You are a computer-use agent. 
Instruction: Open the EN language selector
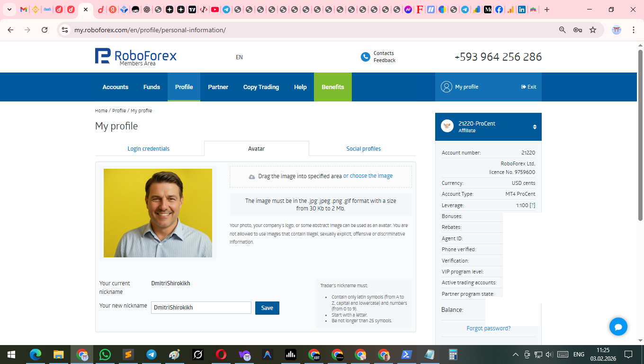tap(239, 57)
